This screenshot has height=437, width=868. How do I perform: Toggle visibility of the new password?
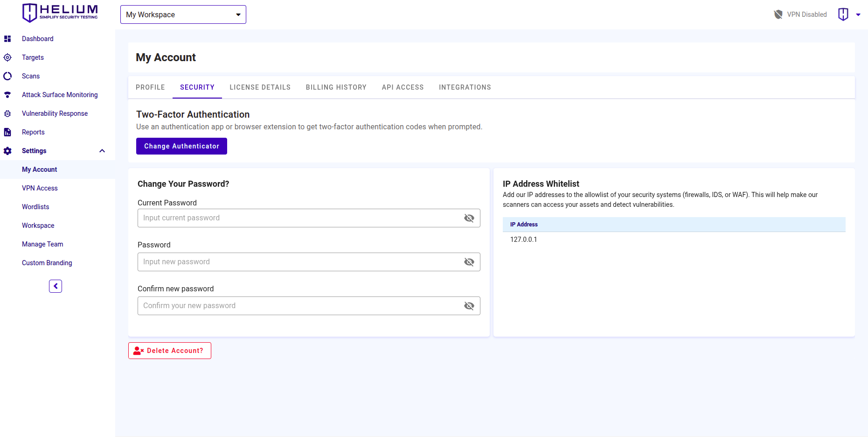pyautogui.click(x=469, y=262)
